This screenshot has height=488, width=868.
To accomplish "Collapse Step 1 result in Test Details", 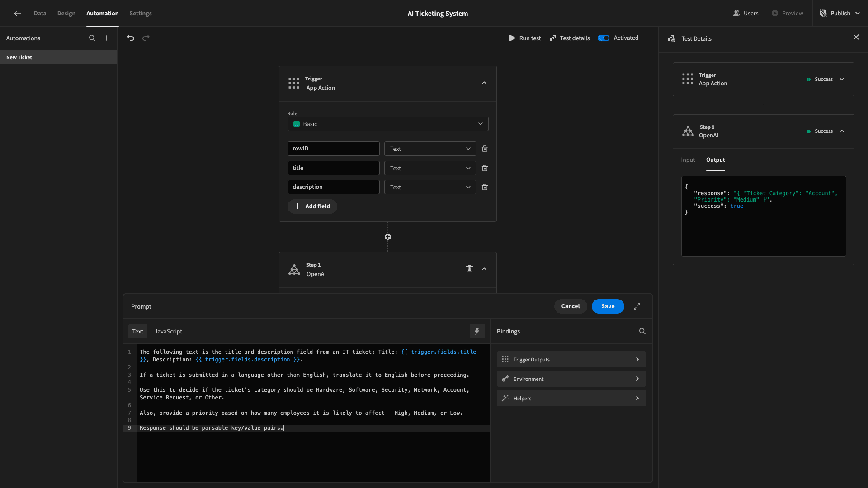I will pos(842,131).
